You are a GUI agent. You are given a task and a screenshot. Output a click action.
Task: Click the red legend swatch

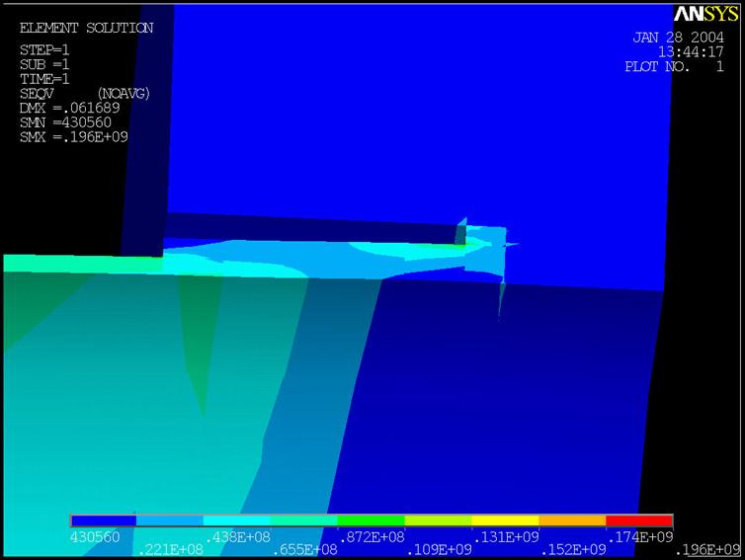pyautogui.click(x=639, y=520)
